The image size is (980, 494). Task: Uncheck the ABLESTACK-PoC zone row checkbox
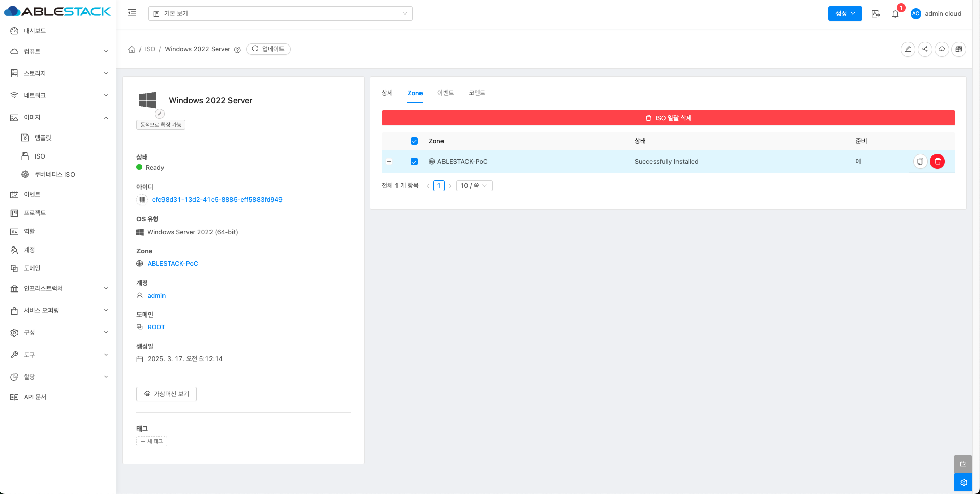point(414,162)
